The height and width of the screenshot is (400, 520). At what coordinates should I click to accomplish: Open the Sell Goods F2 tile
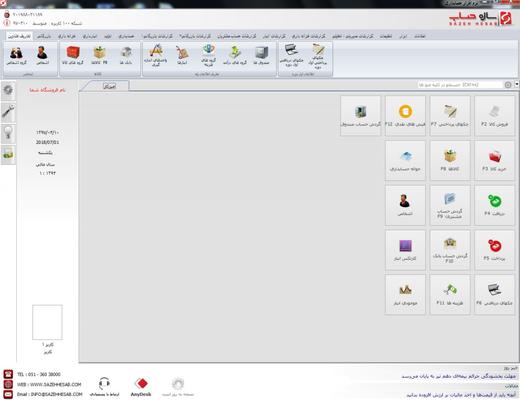pos(494,116)
